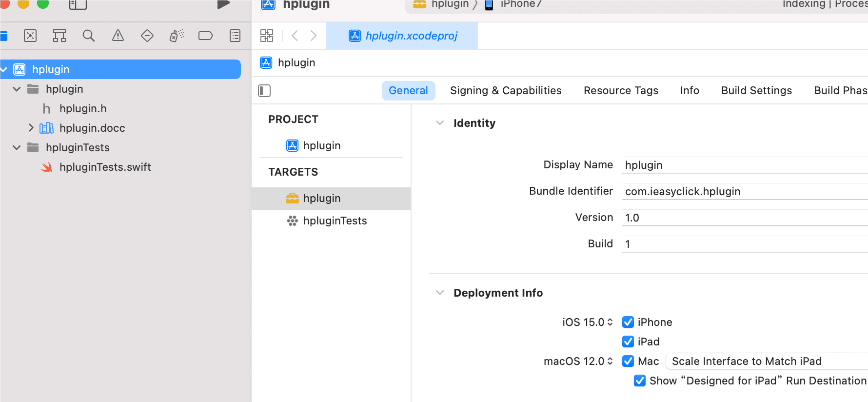Image resolution: width=868 pixels, height=402 pixels.
Task: Open the macOS 12.0 deployment target popup
Action: [578, 361]
